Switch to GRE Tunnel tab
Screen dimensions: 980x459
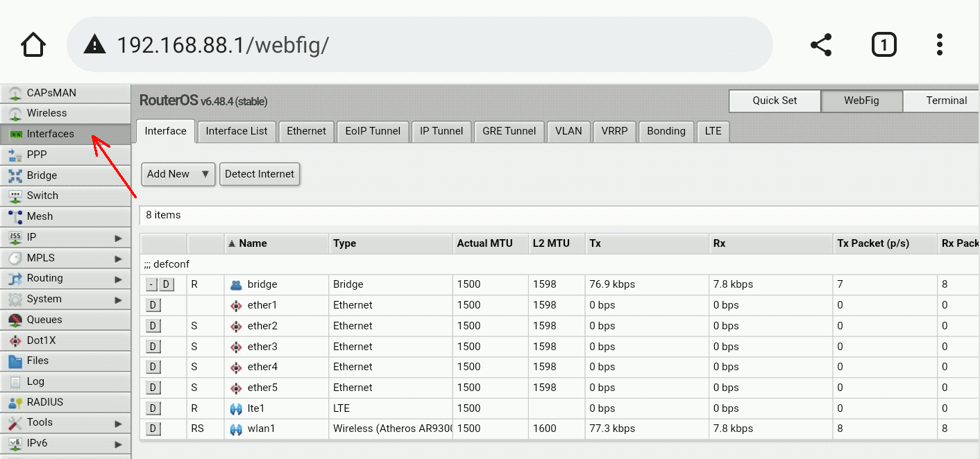[x=509, y=131]
